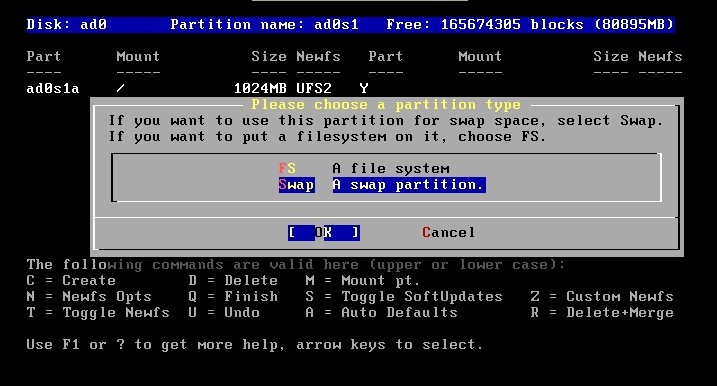Click the 'Please choose a partition type' title
This screenshot has width=717, height=386.
click(x=386, y=105)
